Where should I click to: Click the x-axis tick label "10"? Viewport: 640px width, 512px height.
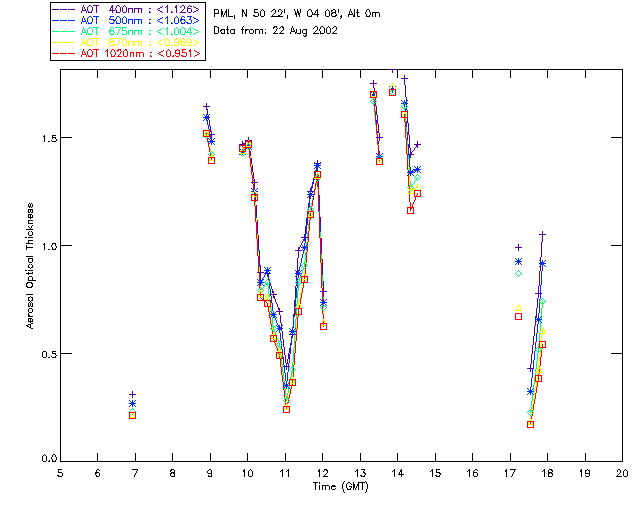[x=247, y=473]
